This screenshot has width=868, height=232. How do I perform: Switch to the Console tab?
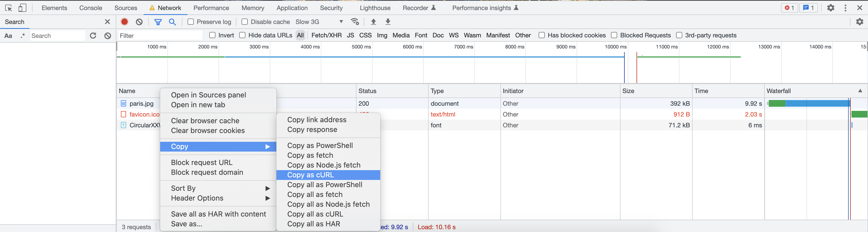click(91, 8)
